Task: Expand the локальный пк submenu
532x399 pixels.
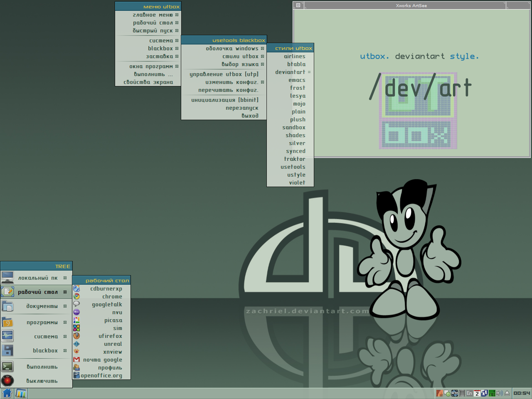Action: click(x=37, y=278)
